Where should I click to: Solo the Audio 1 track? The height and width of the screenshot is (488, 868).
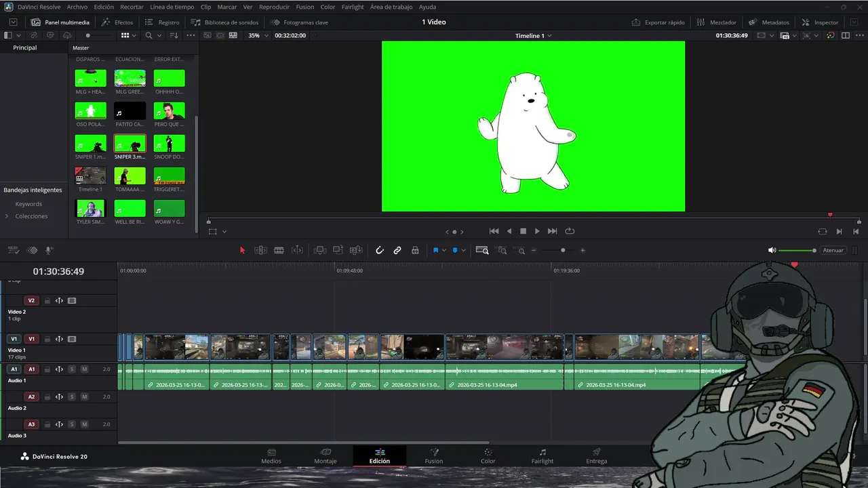(x=72, y=369)
